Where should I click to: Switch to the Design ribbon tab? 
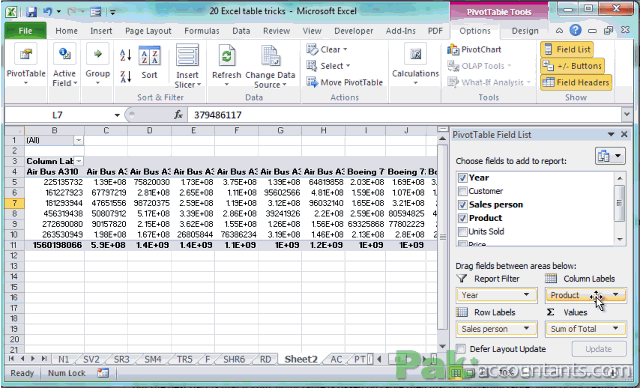[525, 31]
